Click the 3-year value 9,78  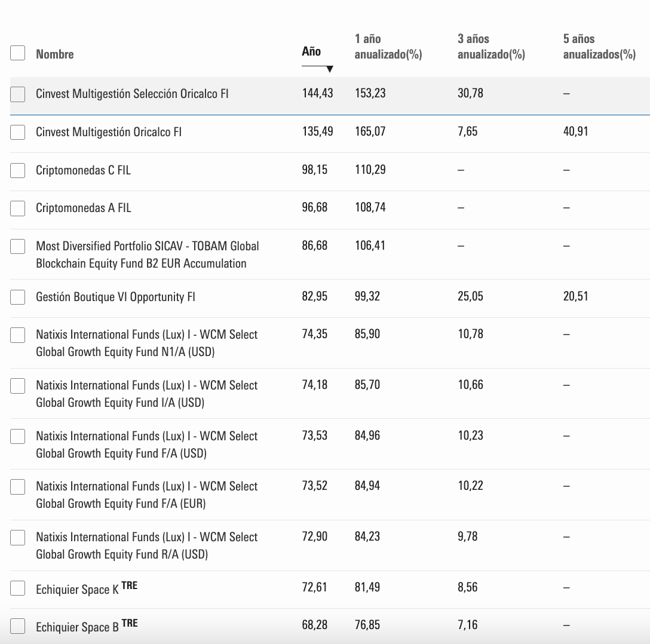click(468, 536)
